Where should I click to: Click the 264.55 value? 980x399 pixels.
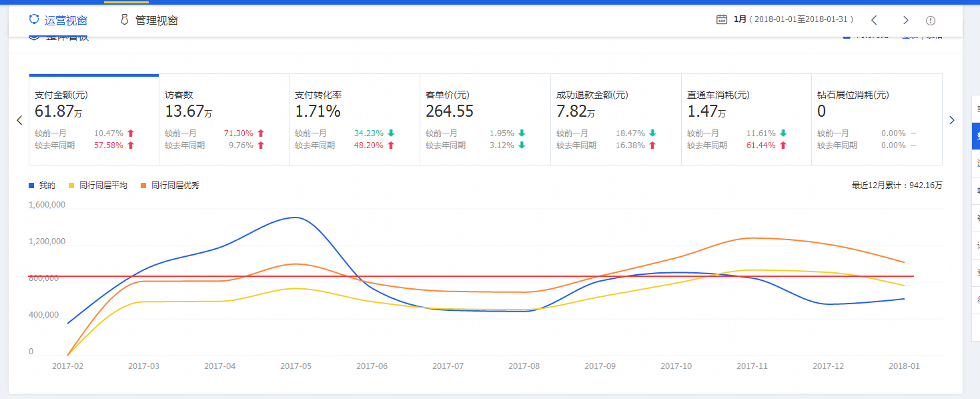(450, 111)
